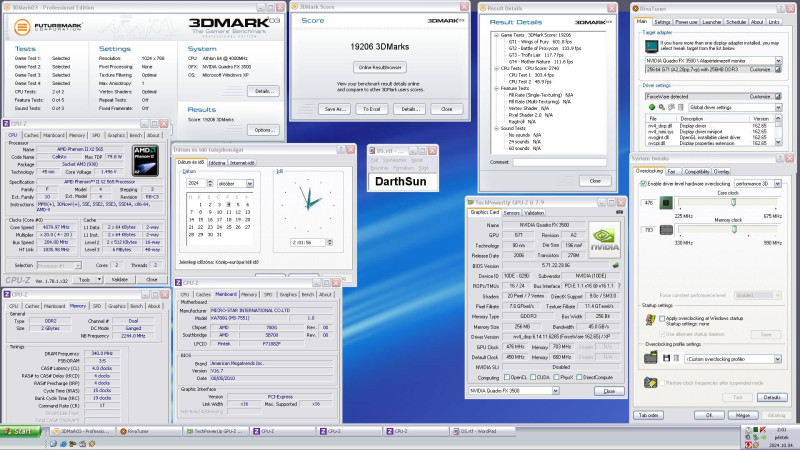Open the Custom overclocking profile dropdown
The width and height of the screenshot is (800, 450).
(x=778, y=359)
